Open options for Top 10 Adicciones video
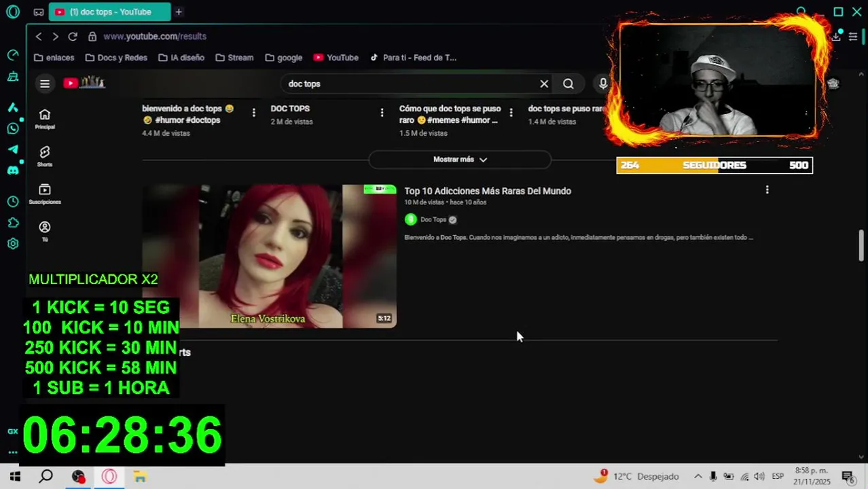868x489 pixels. click(767, 190)
